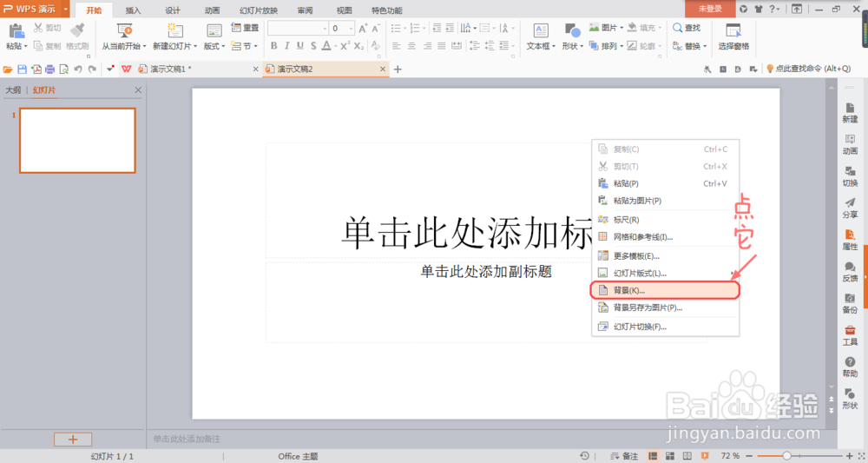
Task: Click the Find (查找) magnifier icon
Action: coord(678,27)
